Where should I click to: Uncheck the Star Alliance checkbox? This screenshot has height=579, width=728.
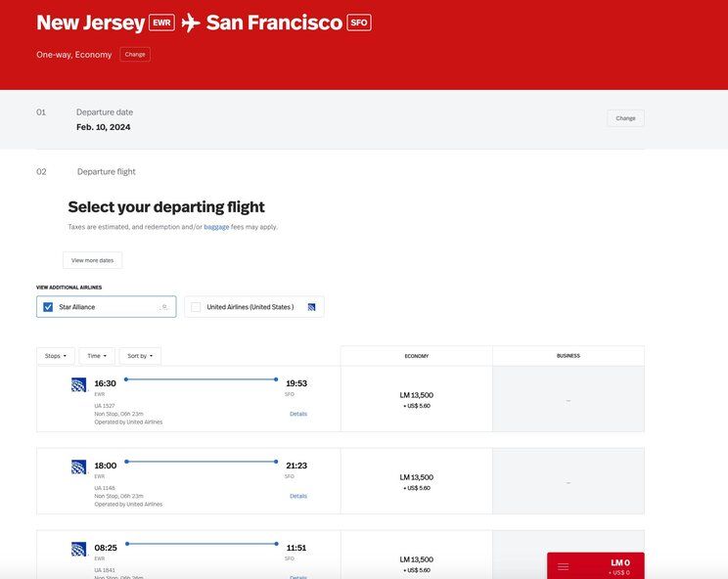coord(48,307)
